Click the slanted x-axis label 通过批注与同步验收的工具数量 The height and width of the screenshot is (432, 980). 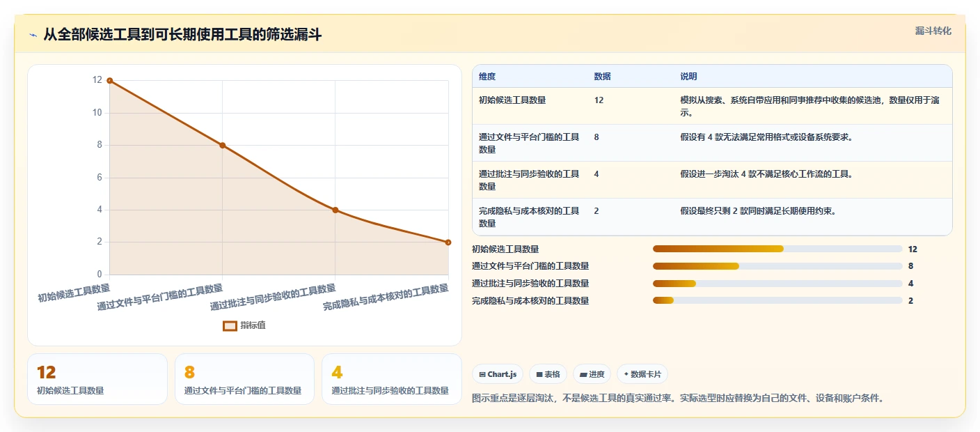point(273,297)
